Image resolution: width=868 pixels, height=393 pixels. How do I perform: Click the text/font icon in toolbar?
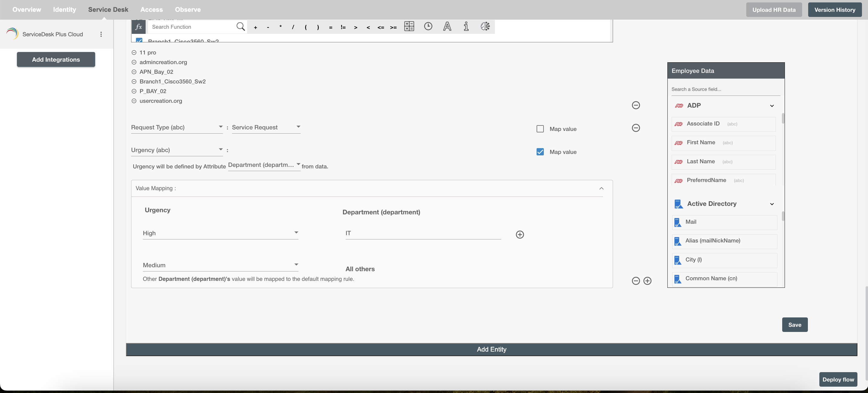coord(447,27)
